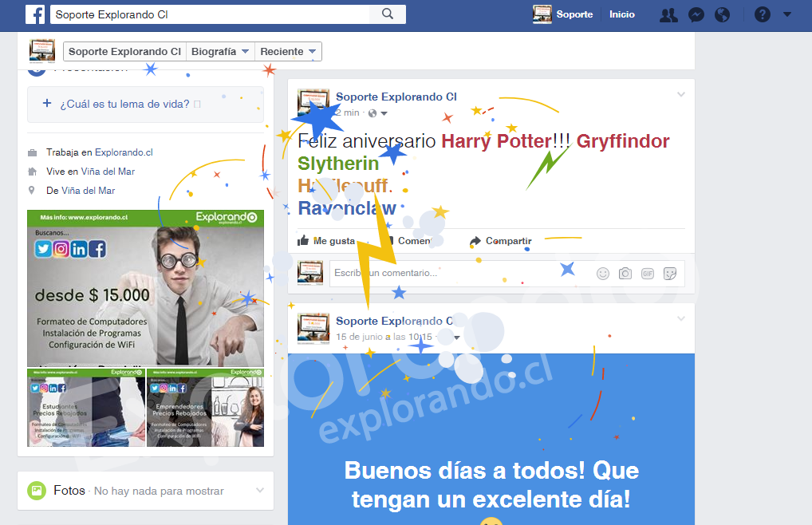812x525 pixels.
Task: Click author avatar on 15 de junio post
Action: (313, 328)
